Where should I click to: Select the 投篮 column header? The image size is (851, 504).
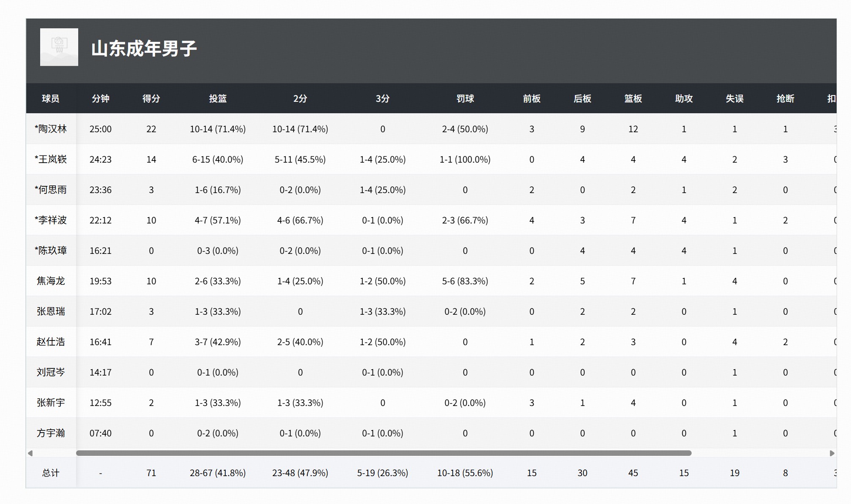[218, 98]
